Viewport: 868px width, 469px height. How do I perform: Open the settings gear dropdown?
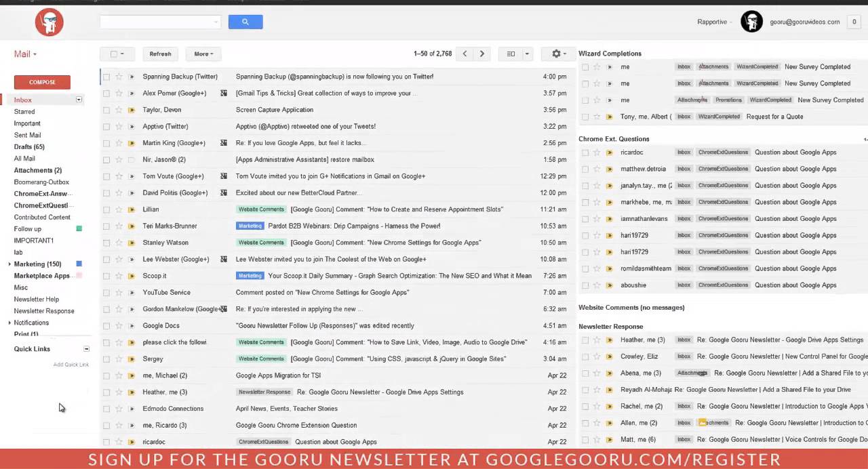[x=559, y=54]
